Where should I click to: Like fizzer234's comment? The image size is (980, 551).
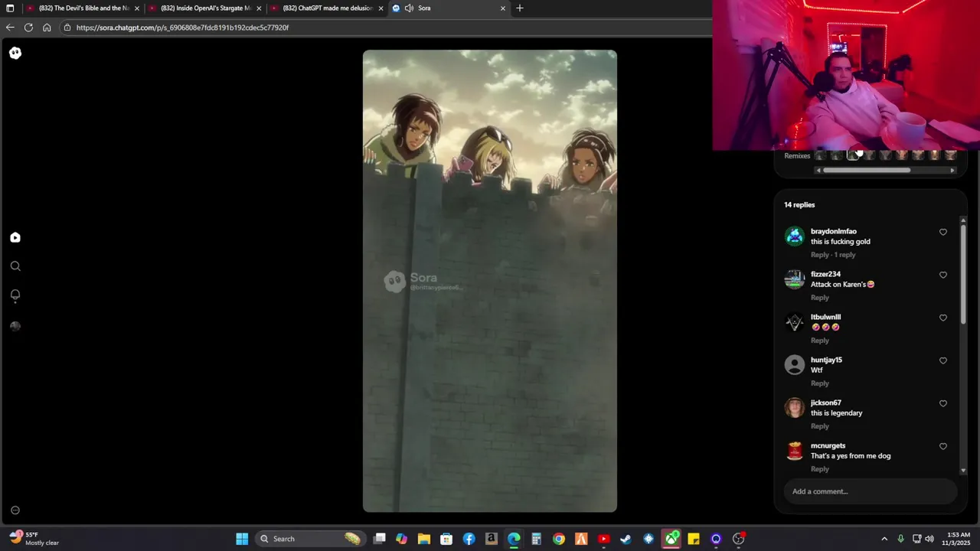[943, 275]
